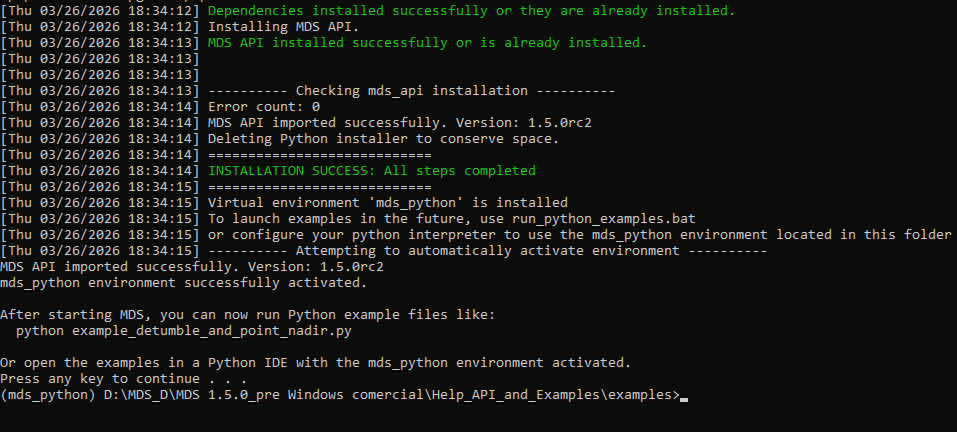Click the "Checking mds_api installation" header line
Image resolution: width=957 pixels, height=432 pixels.
click(411, 91)
